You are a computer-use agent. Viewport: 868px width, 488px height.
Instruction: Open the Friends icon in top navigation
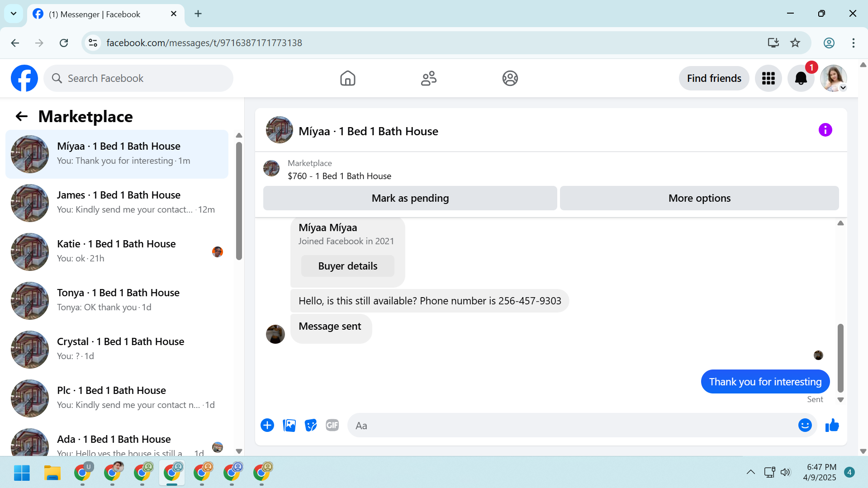click(x=428, y=78)
